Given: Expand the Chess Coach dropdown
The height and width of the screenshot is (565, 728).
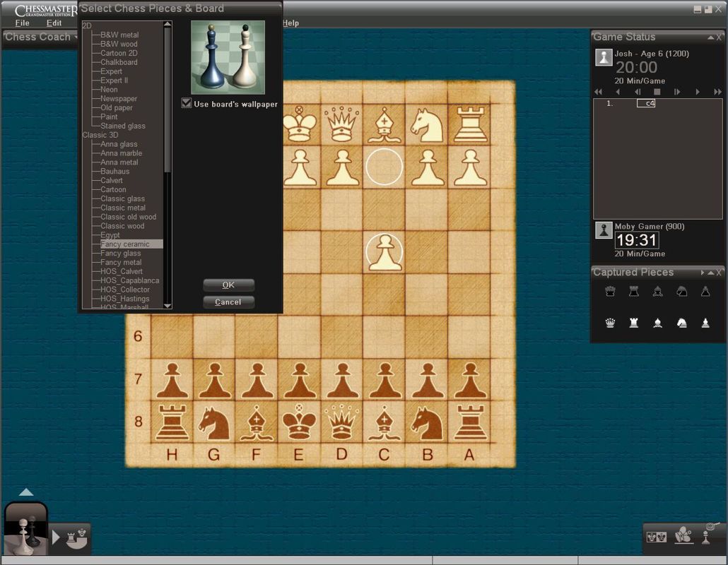Looking at the screenshot, I should [74, 37].
